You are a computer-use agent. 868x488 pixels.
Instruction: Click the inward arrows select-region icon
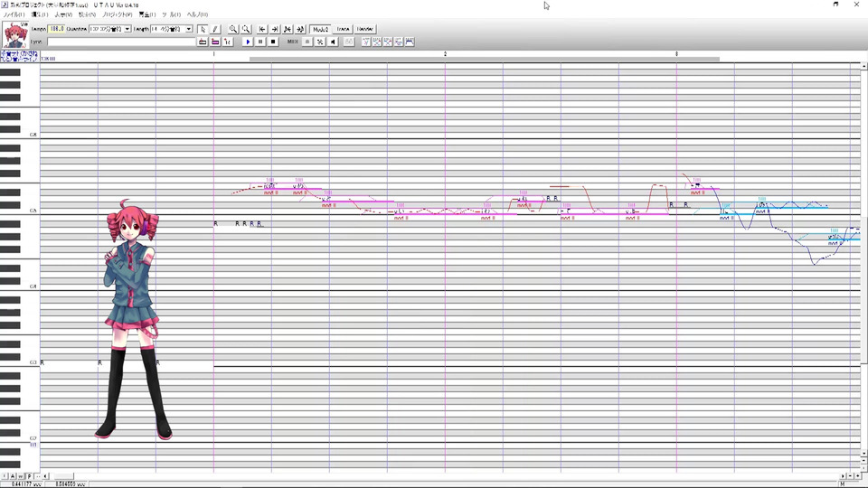tap(288, 29)
